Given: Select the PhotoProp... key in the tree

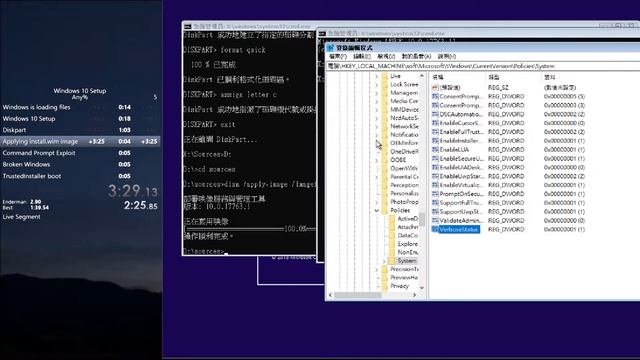Looking at the screenshot, I should [404, 202].
